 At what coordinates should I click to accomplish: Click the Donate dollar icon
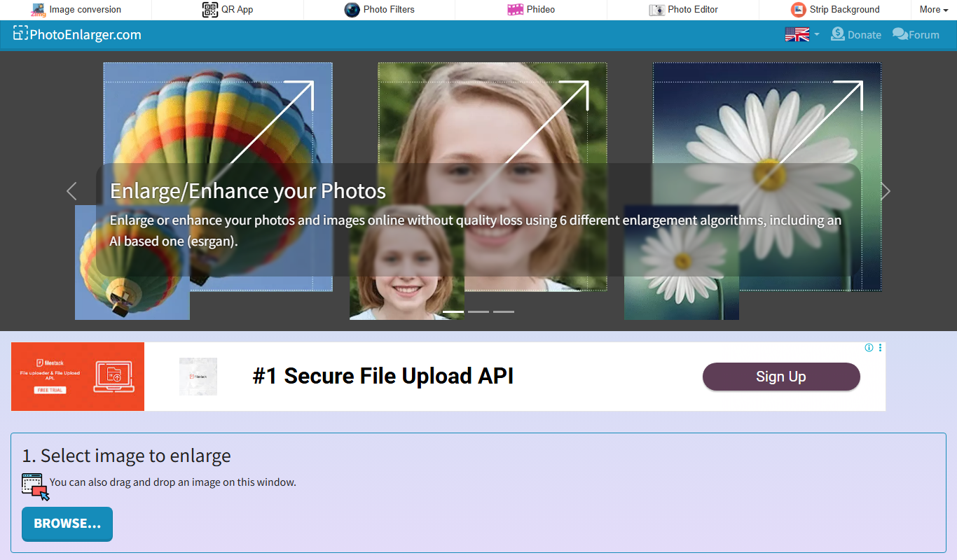click(x=837, y=34)
